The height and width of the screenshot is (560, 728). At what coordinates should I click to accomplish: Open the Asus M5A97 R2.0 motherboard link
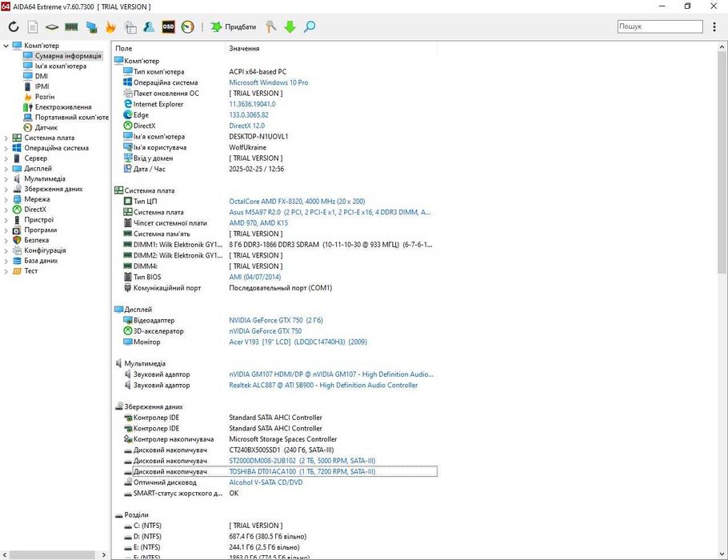330,212
